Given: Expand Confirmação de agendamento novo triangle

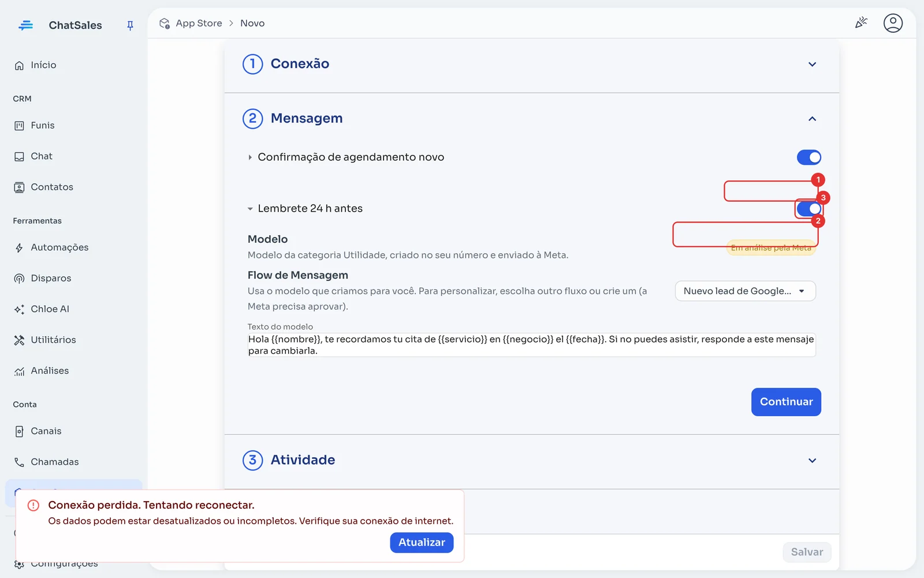Looking at the screenshot, I should [x=250, y=157].
